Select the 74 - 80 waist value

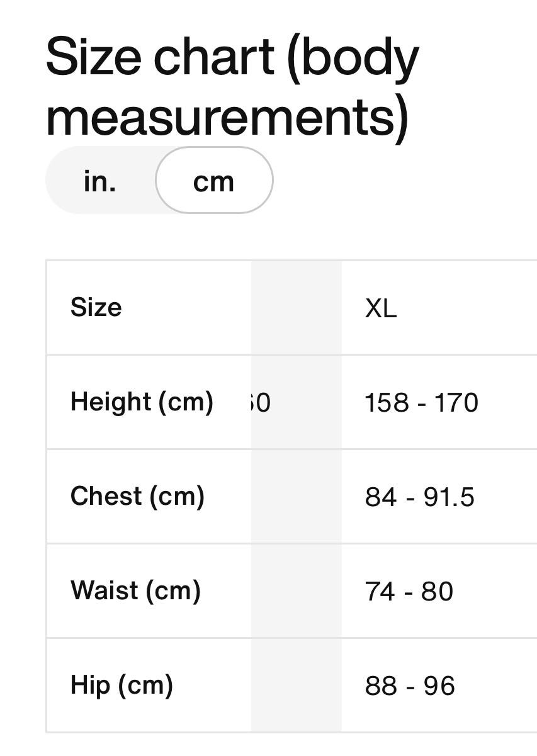click(409, 592)
